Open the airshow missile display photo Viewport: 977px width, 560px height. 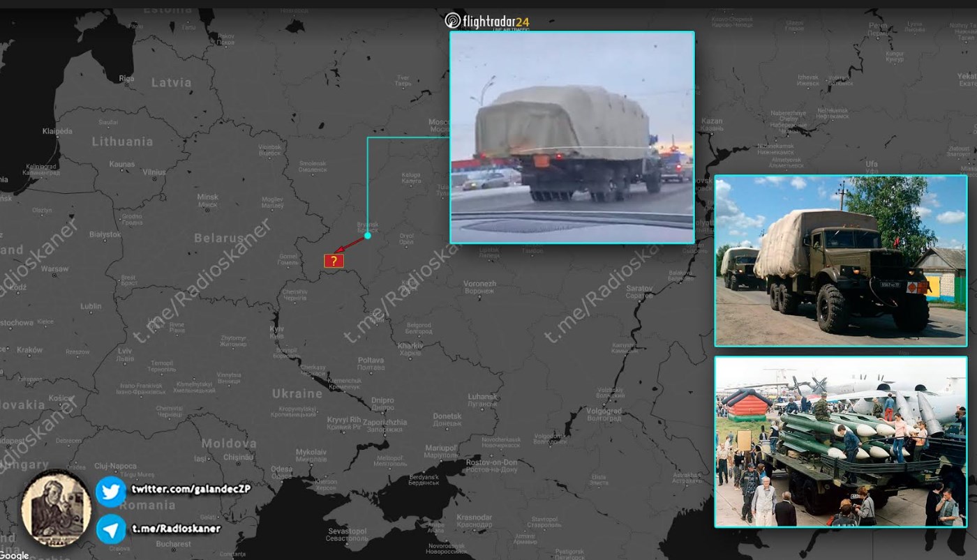pyautogui.click(x=840, y=441)
